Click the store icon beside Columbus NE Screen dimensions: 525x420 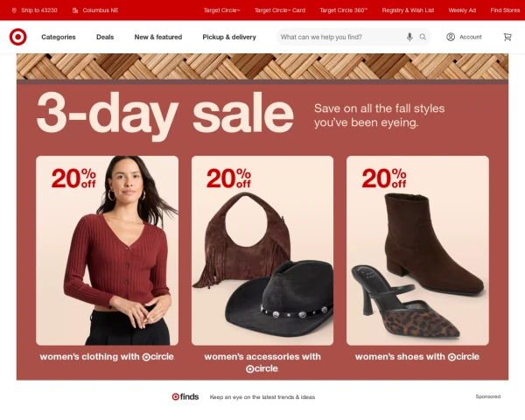click(x=75, y=10)
